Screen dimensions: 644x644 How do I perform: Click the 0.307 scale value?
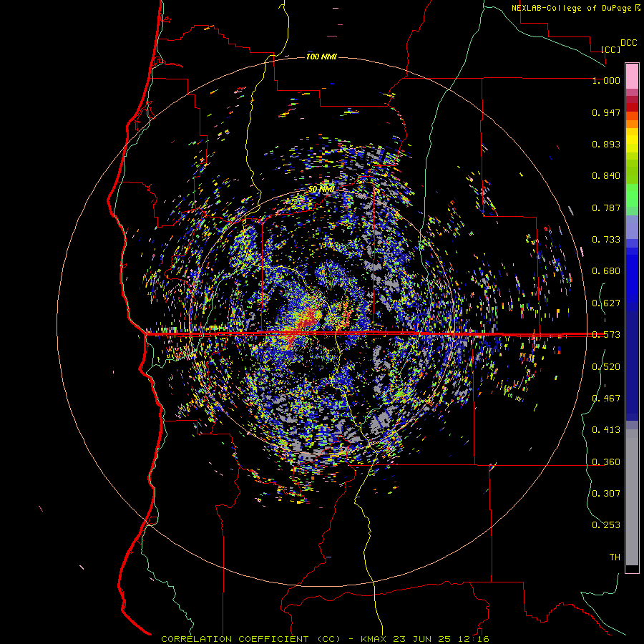[606, 494]
